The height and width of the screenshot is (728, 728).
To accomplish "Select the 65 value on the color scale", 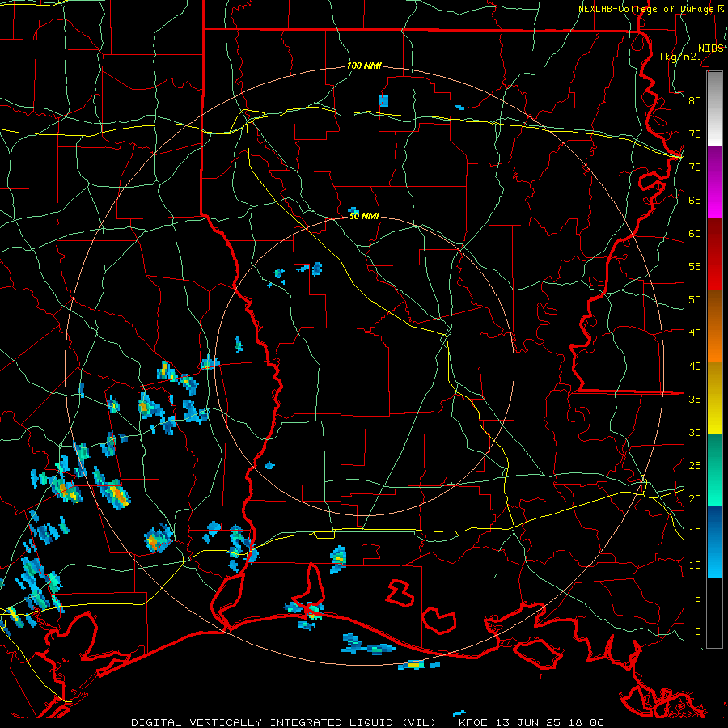I will tap(695, 201).
